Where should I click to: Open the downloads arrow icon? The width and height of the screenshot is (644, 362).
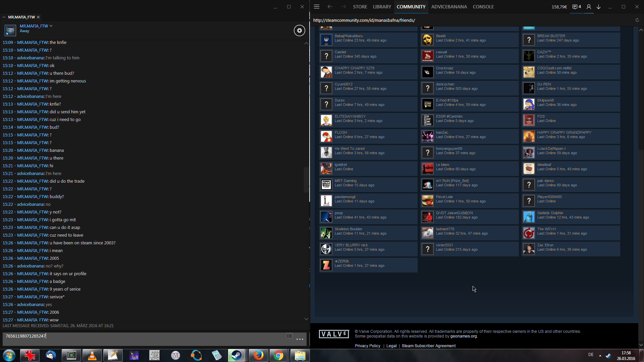(598, 7)
